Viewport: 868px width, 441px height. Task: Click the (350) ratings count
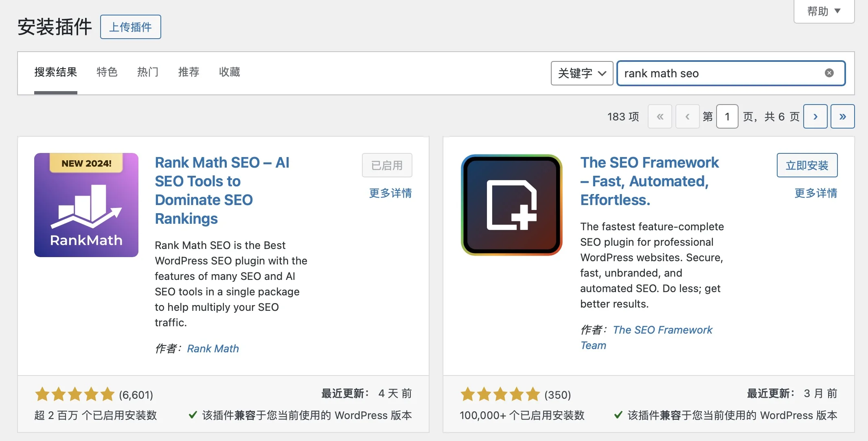[x=558, y=395]
